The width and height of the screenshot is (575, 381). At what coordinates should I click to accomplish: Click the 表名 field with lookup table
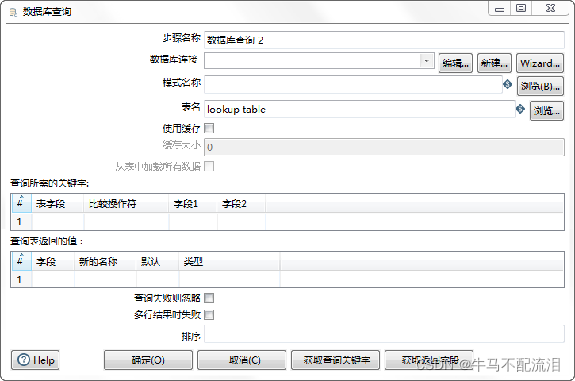(x=360, y=109)
